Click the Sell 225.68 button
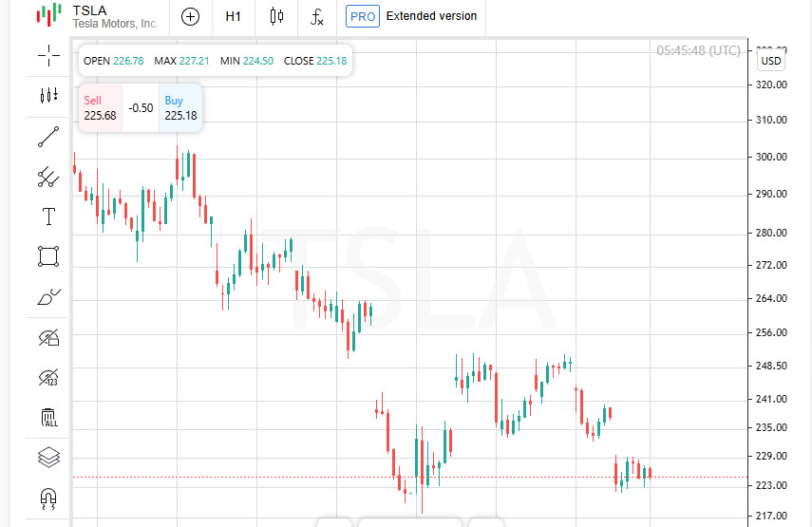 101,107
